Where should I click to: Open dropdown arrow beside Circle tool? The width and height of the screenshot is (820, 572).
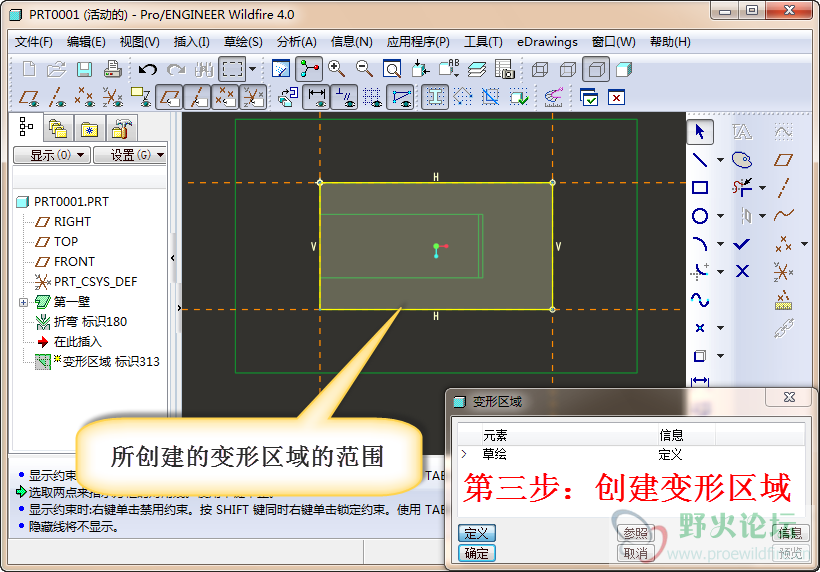pyautogui.click(x=720, y=215)
